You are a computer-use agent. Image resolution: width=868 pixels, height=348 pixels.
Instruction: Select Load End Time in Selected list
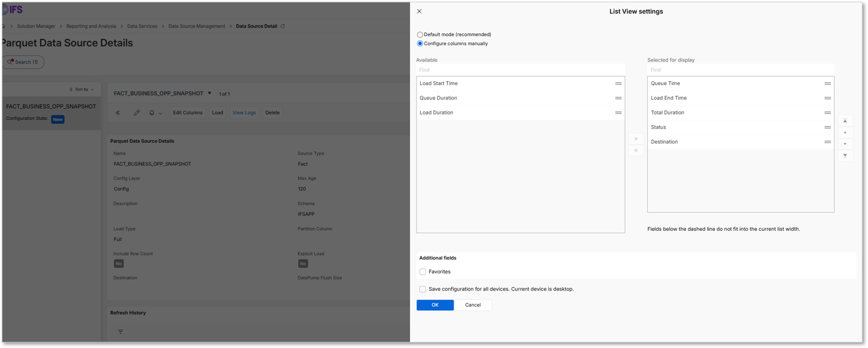pos(741,98)
